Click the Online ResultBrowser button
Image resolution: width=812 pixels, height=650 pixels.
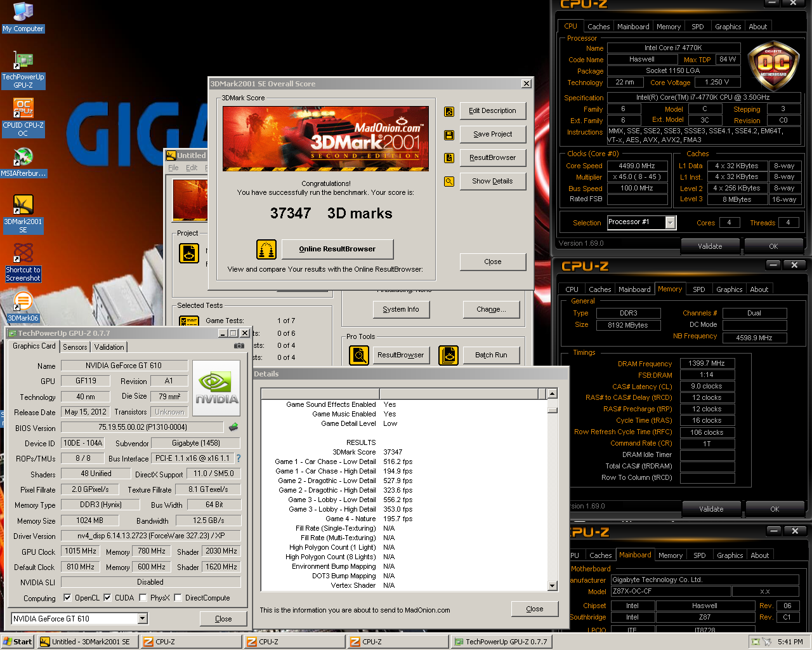(x=337, y=249)
